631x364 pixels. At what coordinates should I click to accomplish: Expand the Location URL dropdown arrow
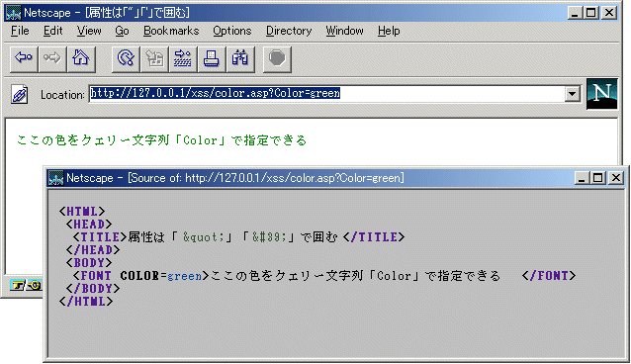[572, 94]
